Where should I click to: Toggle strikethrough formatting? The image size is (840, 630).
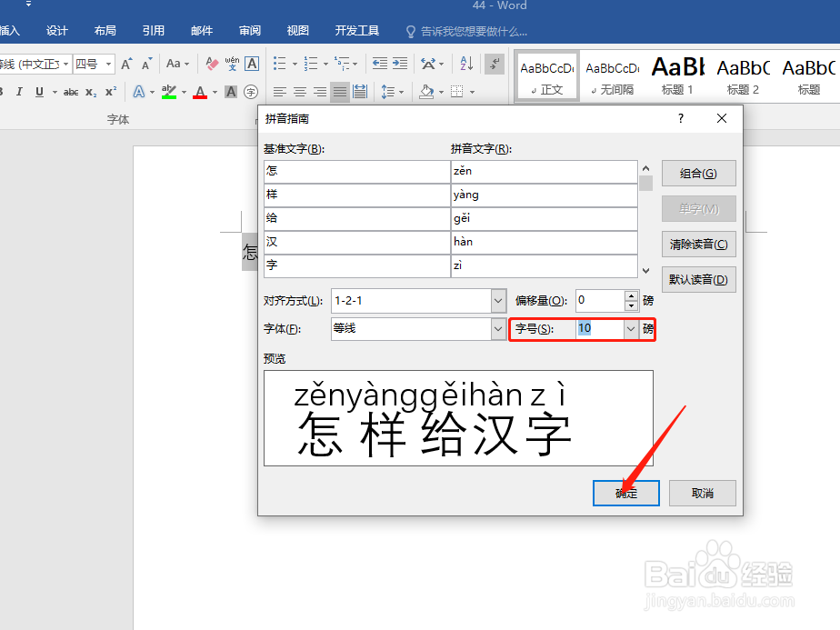[x=71, y=92]
